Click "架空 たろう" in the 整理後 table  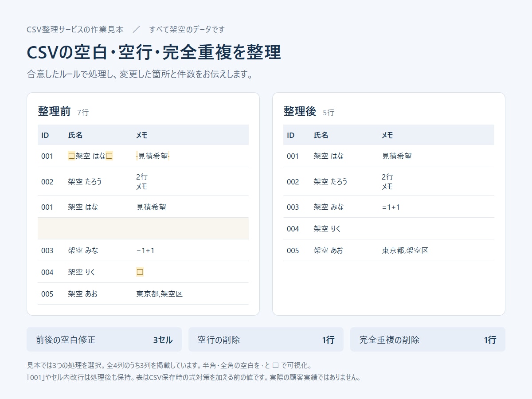click(x=331, y=182)
